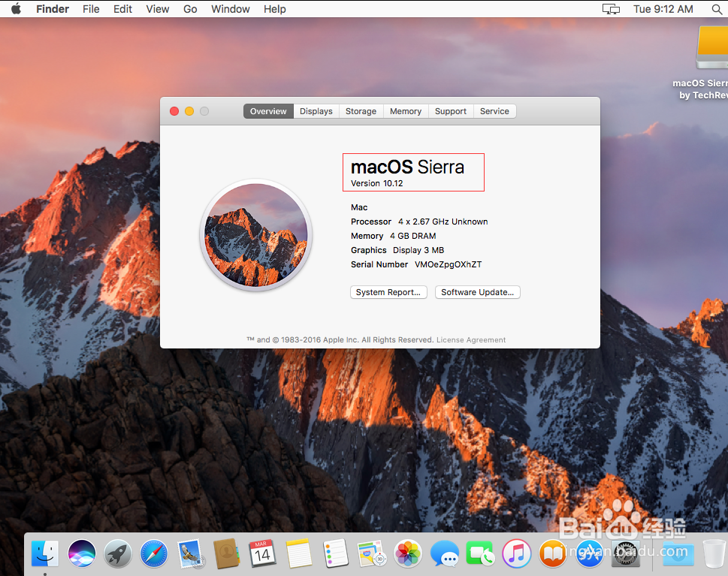728x576 pixels.
Task: Open Launchpad
Action: (117, 553)
